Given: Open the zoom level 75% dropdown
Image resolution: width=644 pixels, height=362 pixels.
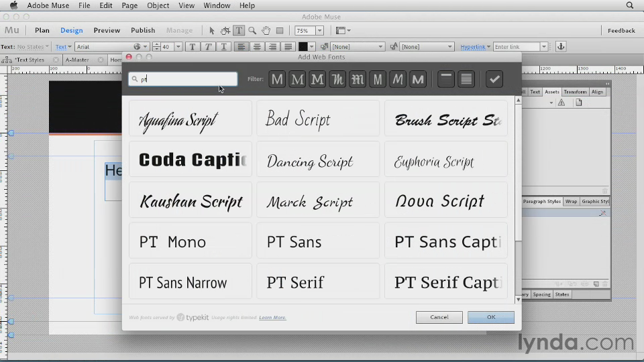Looking at the screenshot, I should (x=319, y=31).
